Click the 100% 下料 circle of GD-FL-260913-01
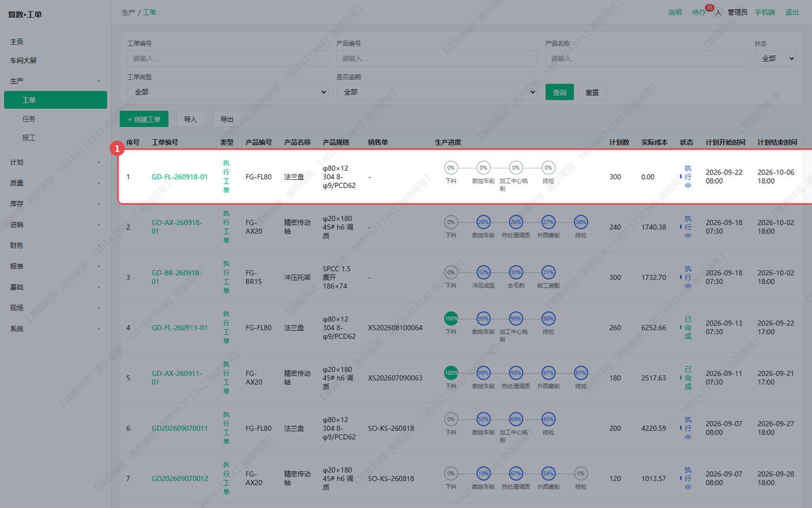 pos(451,319)
